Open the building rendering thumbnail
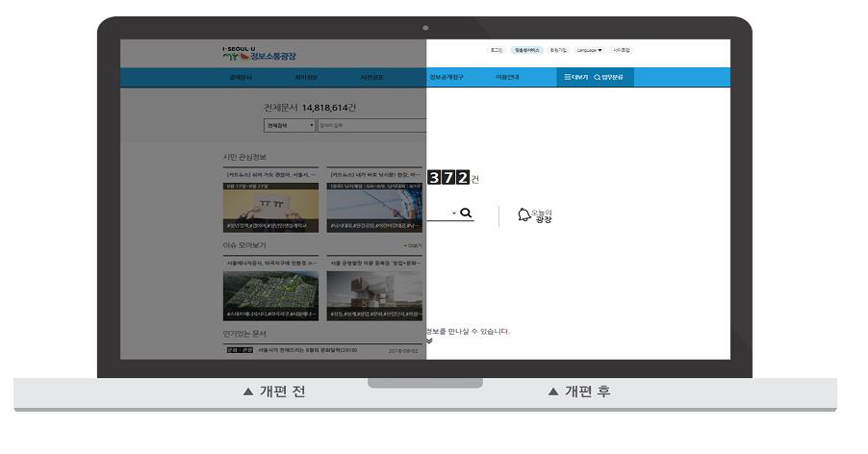Viewport: 868px width, 454px height. pyautogui.click(x=374, y=295)
